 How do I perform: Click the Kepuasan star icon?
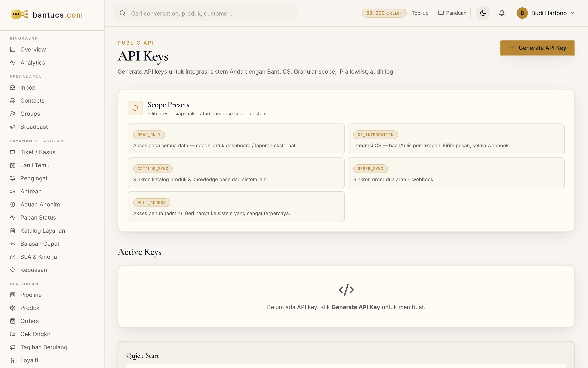[13, 270]
